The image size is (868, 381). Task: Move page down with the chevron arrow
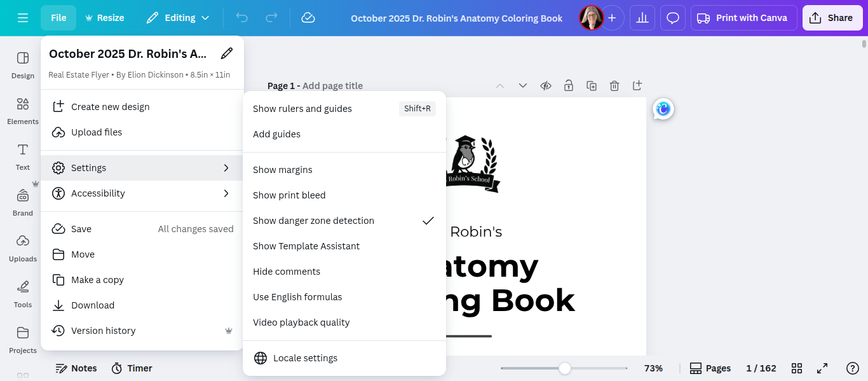[x=523, y=85]
